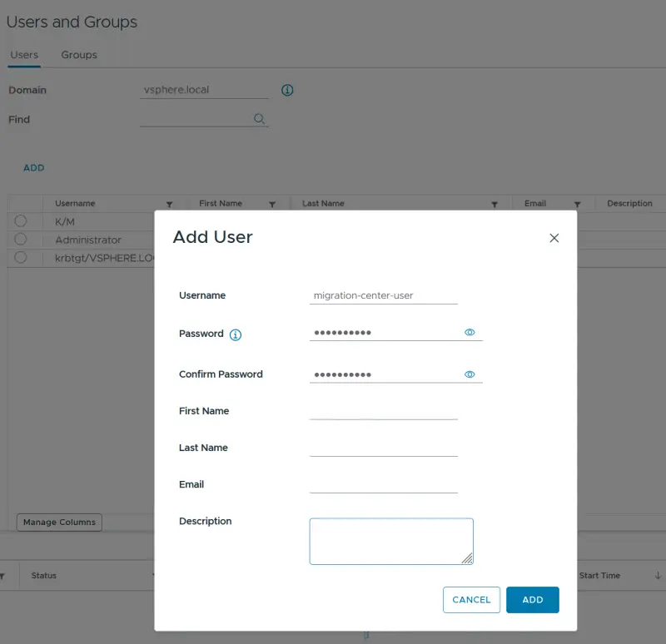Image resolution: width=666 pixels, height=644 pixels.
Task: Select the Users tab
Action: [x=24, y=55]
